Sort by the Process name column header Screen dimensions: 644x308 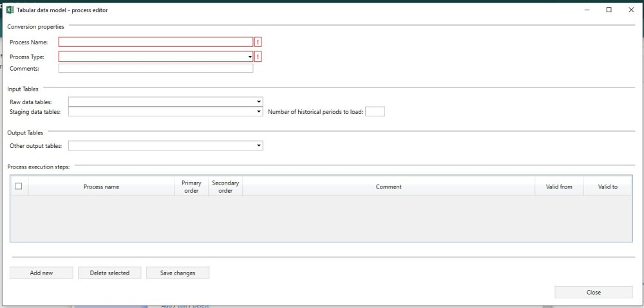[101, 187]
